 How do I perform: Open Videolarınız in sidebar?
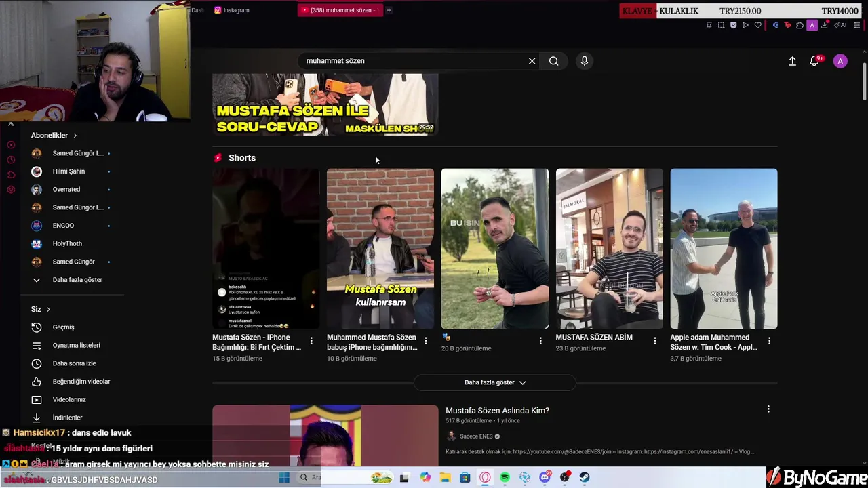click(68, 399)
